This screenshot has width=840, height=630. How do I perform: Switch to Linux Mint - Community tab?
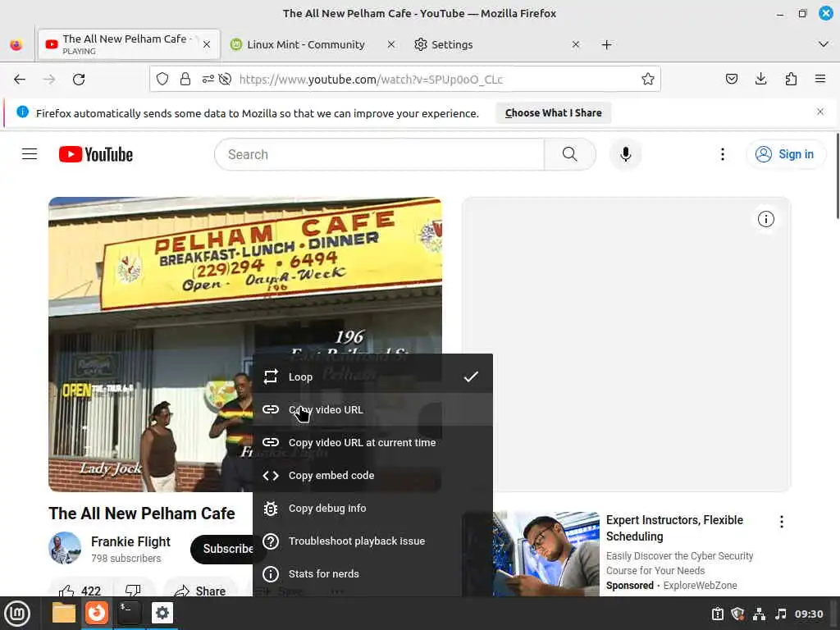tap(305, 44)
